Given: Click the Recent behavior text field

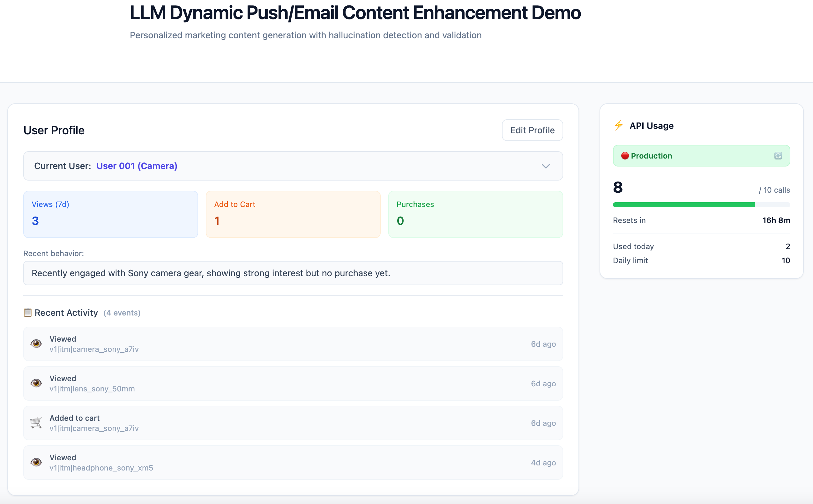Looking at the screenshot, I should (x=293, y=273).
